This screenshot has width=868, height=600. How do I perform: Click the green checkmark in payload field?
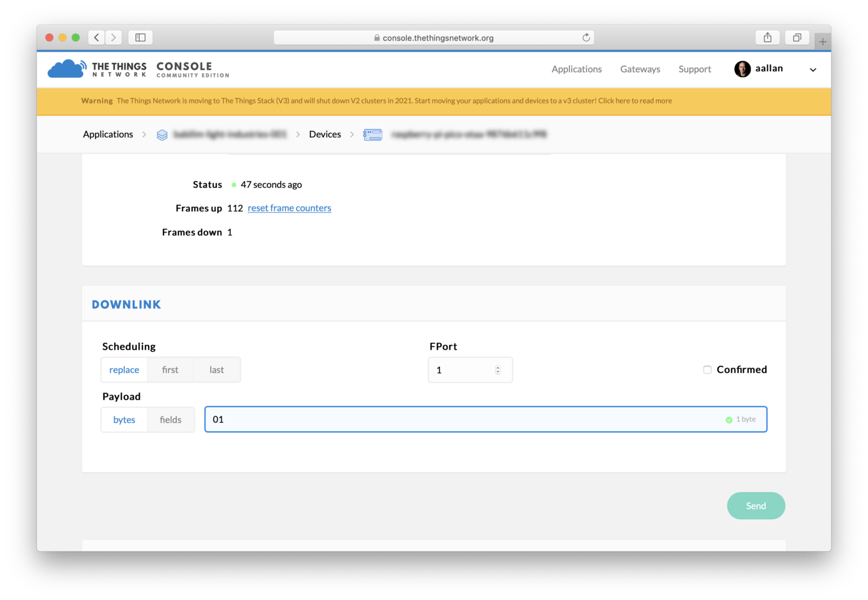(728, 419)
